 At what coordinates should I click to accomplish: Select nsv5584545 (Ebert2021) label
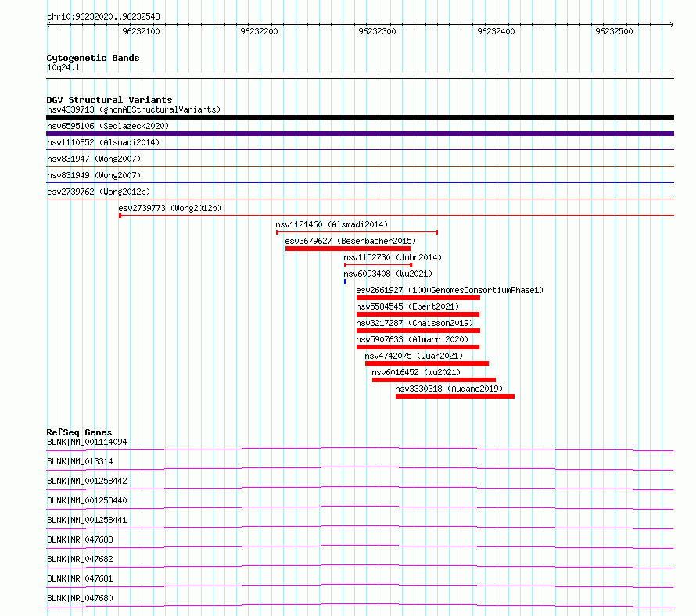pos(407,306)
